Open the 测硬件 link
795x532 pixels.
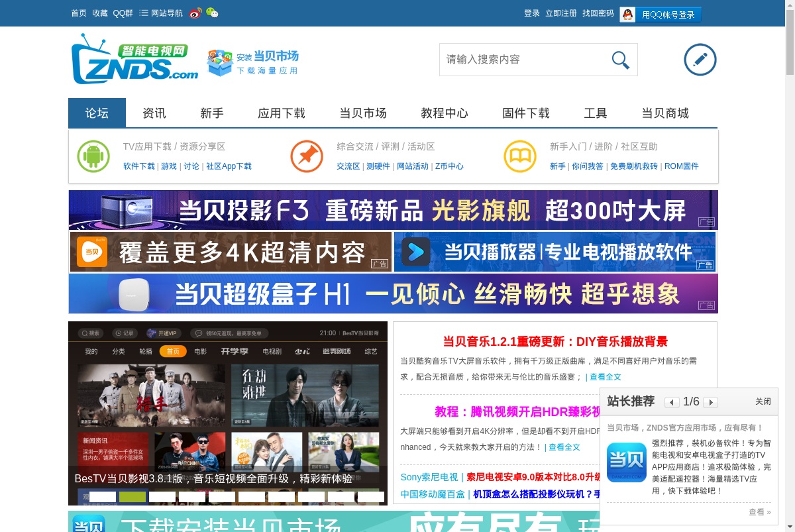(378, 166)
